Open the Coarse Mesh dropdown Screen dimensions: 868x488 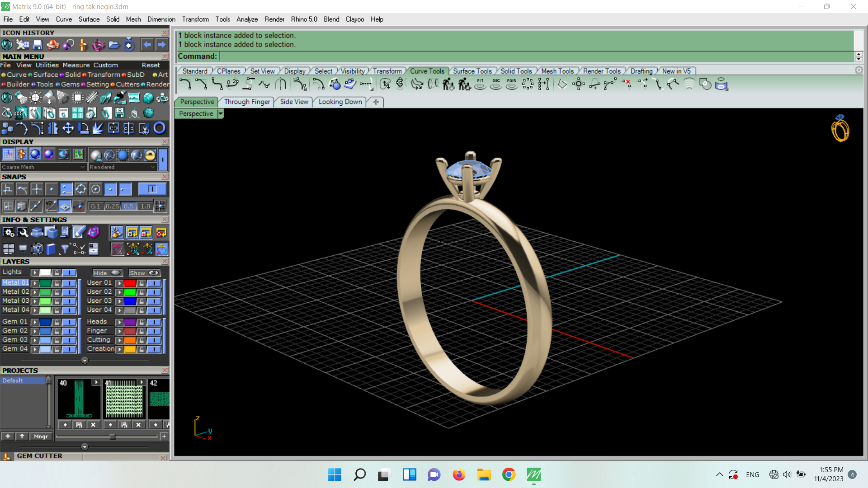pos(43,167)
